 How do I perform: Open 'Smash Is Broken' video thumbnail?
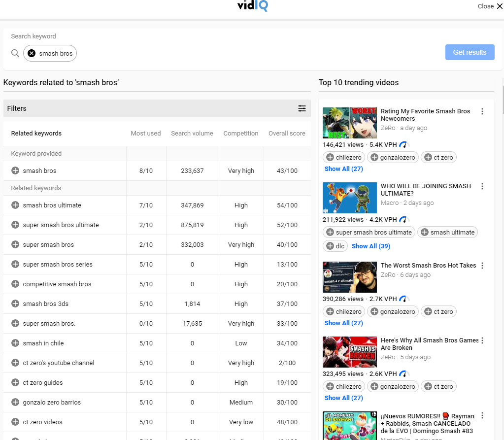point(350,352)
